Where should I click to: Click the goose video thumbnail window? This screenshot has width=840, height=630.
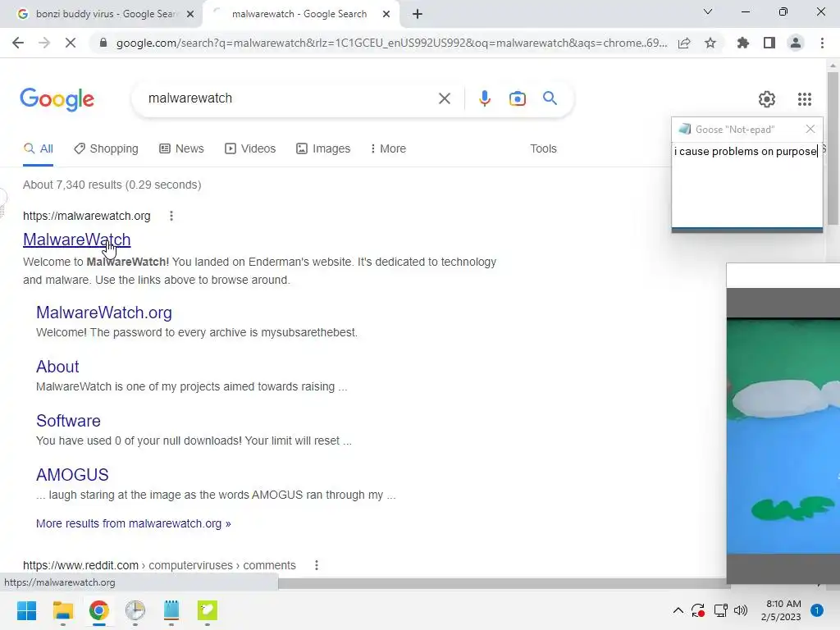tap(783, 423)
